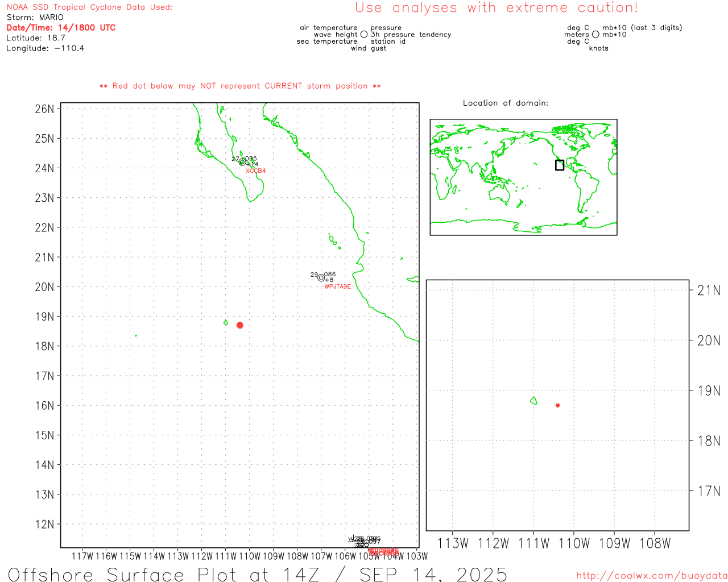
Task: Click the 113W label on the inset map
Action: click(x=453, y=543)
